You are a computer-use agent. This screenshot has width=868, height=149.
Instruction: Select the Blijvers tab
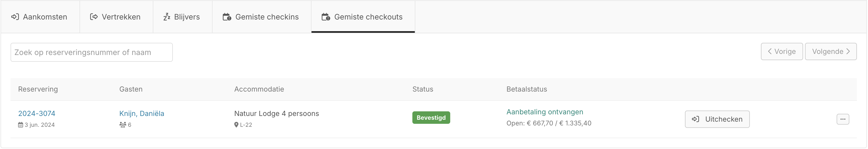tap(182, 17)
